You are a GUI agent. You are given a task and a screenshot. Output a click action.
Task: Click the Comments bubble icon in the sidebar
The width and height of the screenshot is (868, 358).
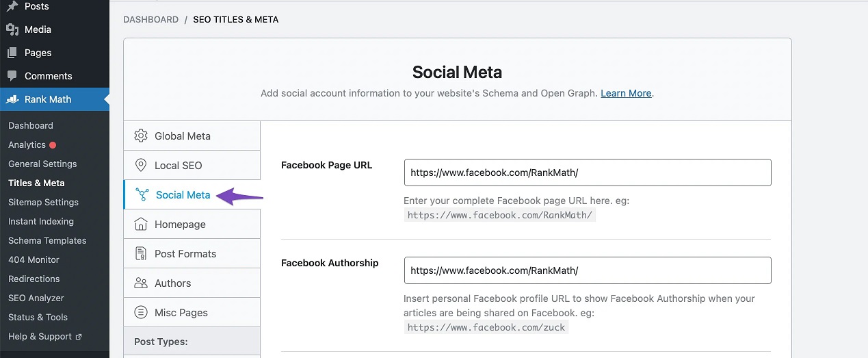pos(12,76)
